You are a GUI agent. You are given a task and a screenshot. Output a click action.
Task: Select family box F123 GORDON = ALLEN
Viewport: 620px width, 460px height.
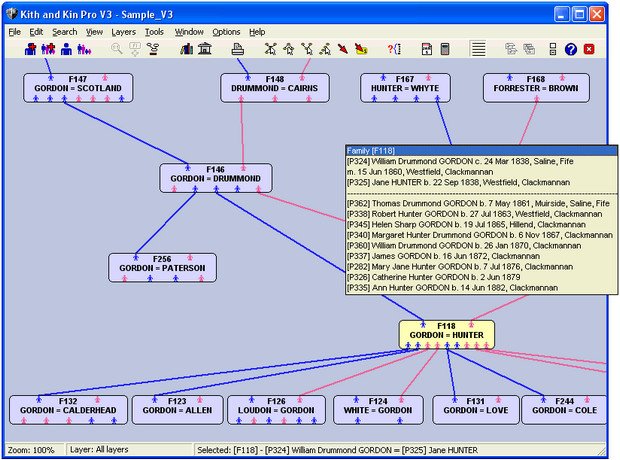click(177, 410)
